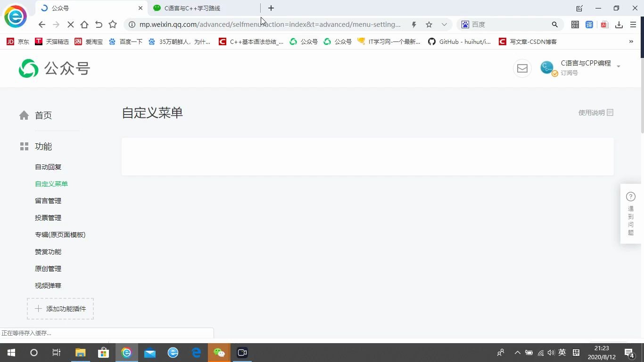Open the 使用说明 instructions link
644x362 pixels.
(x=595, y=113)
